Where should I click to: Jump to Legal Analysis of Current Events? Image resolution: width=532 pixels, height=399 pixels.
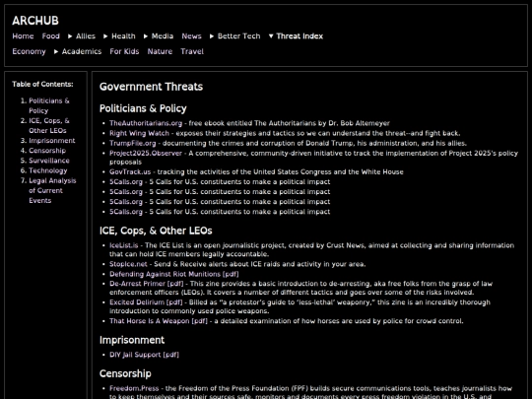[x=52, y=190]
